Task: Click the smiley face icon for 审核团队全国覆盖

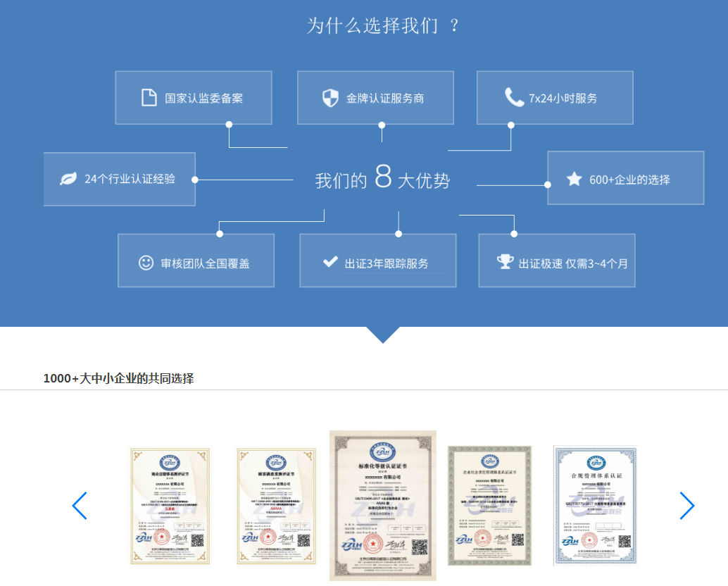Action: 146,263
